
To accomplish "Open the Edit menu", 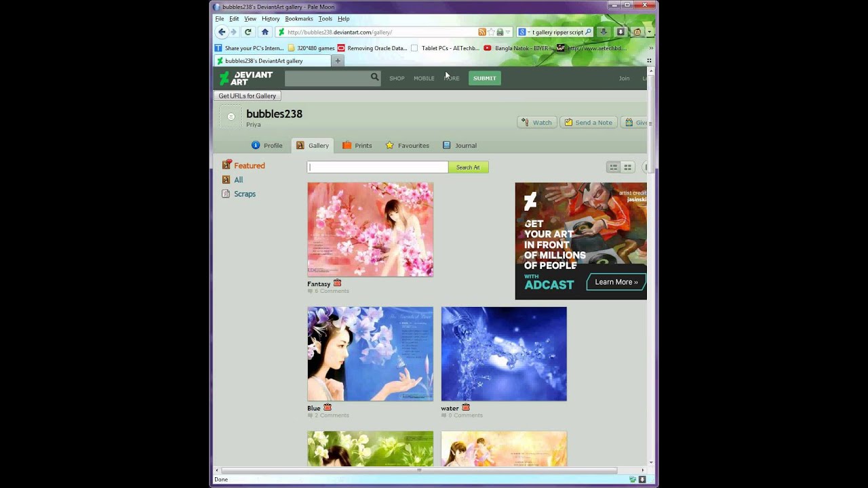I will click(x=234, y=19).
